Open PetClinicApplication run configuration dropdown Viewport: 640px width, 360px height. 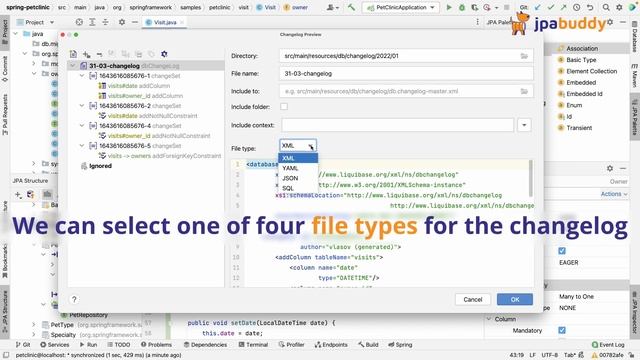point(402,7)
